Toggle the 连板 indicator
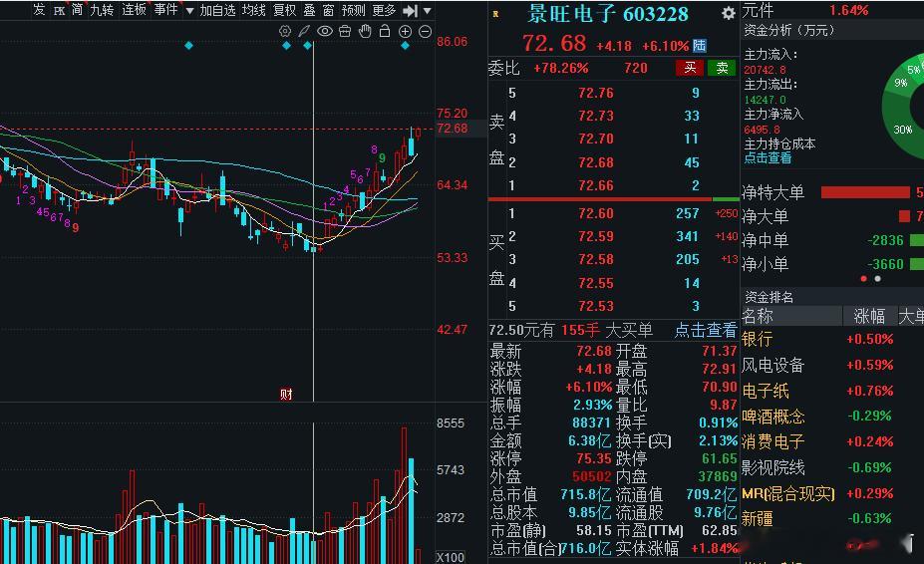Screen dimensions: 924x564 tap(134, 10)
